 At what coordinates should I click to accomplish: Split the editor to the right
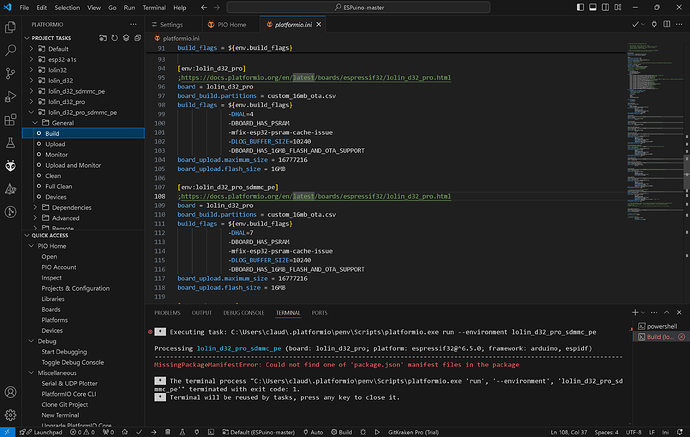pyautogui.click(x=667, y=24)
